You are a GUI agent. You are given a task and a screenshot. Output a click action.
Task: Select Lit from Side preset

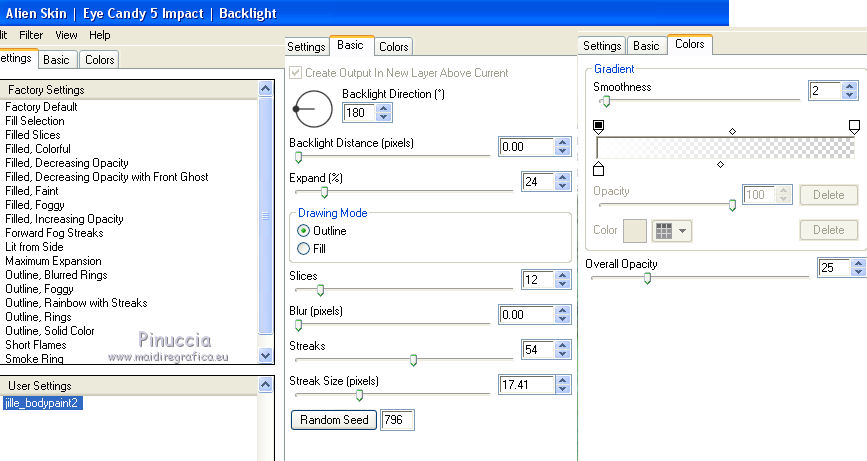coord(34,247)
